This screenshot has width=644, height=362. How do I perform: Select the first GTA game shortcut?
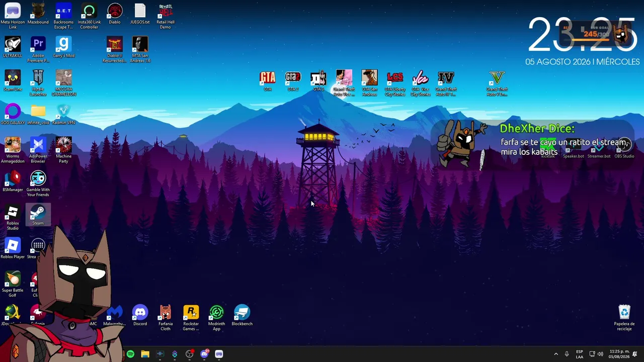pyautogui.click(x=268, y=81)
